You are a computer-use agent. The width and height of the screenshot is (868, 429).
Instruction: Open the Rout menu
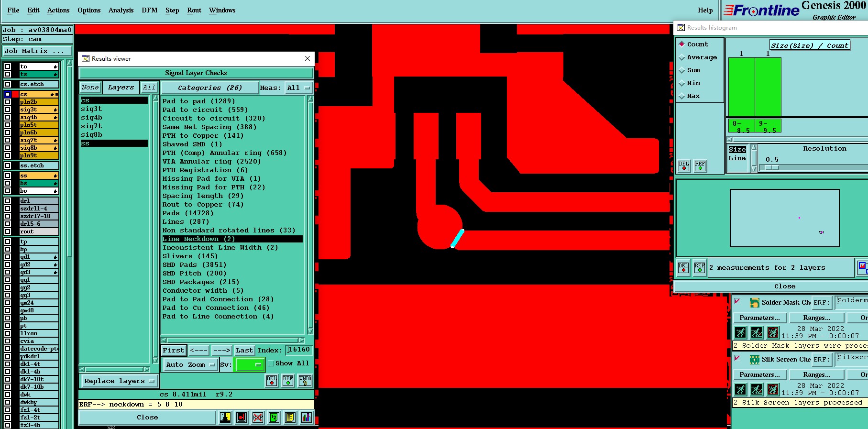tap(194, 10)
